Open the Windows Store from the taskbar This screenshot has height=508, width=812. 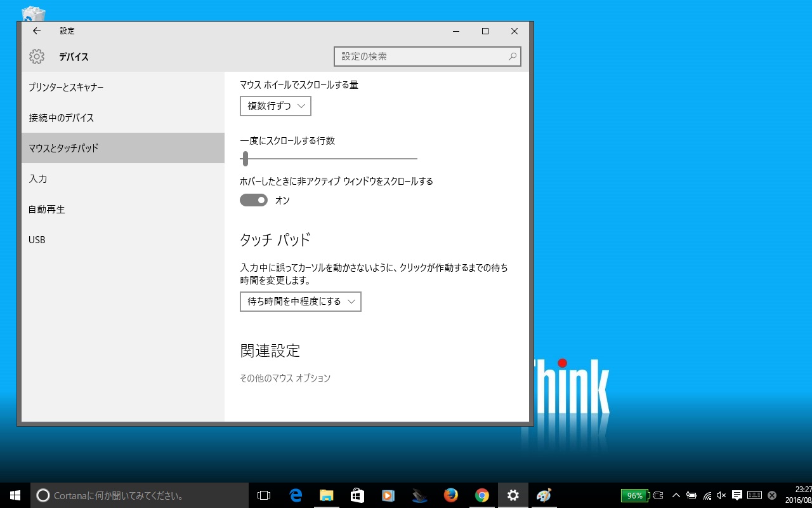tap(357, 495)
